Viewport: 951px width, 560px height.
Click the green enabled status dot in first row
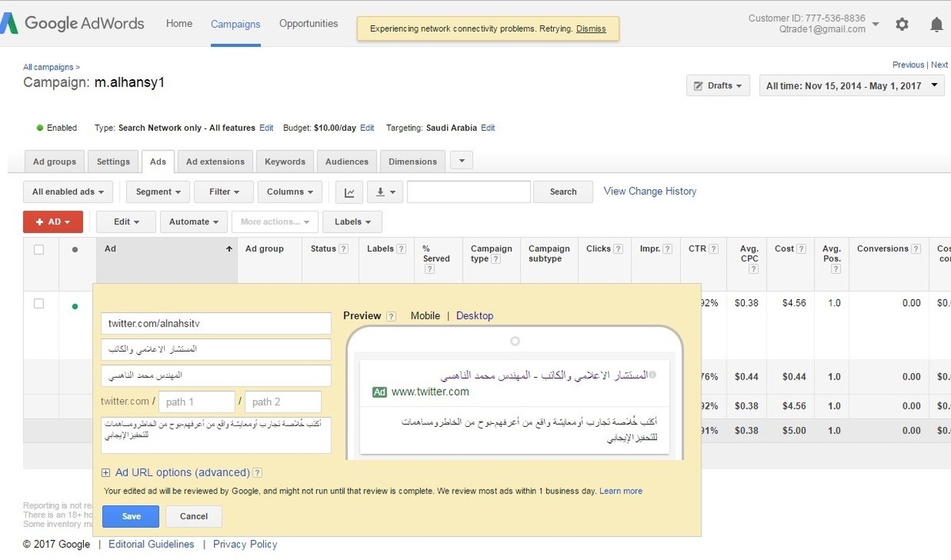75,307
